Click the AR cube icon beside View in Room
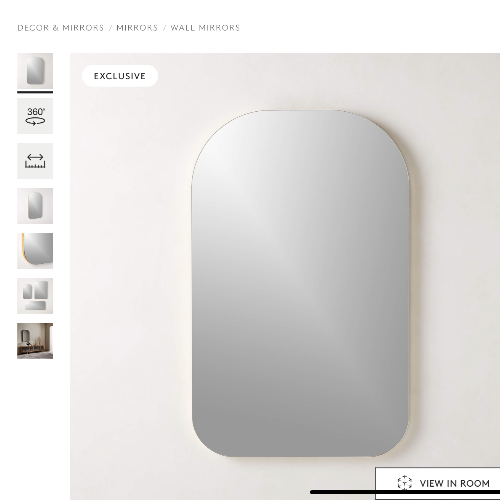Image resolution: width=500 pixels, height=500 pixels. tap(404, 483)
